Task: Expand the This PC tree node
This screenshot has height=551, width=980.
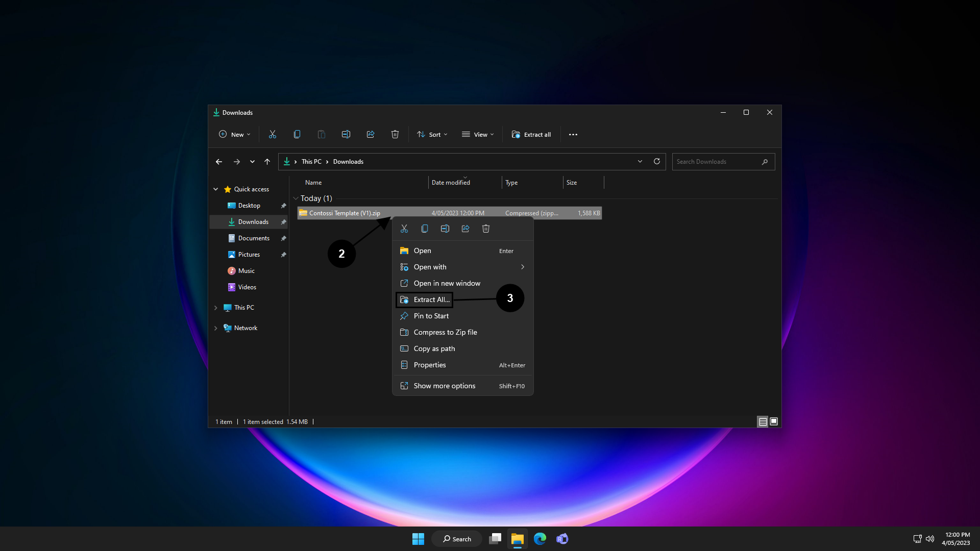Action: [216, 308]
